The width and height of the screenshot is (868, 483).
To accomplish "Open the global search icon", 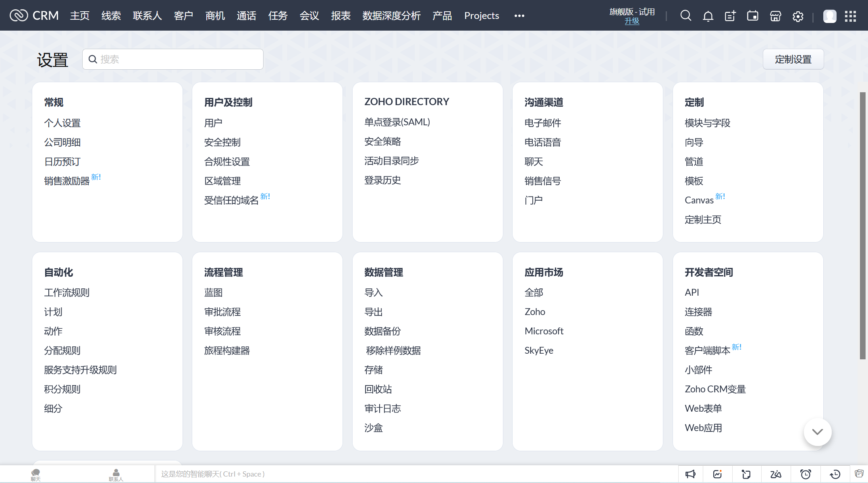I will click(685, 16).
